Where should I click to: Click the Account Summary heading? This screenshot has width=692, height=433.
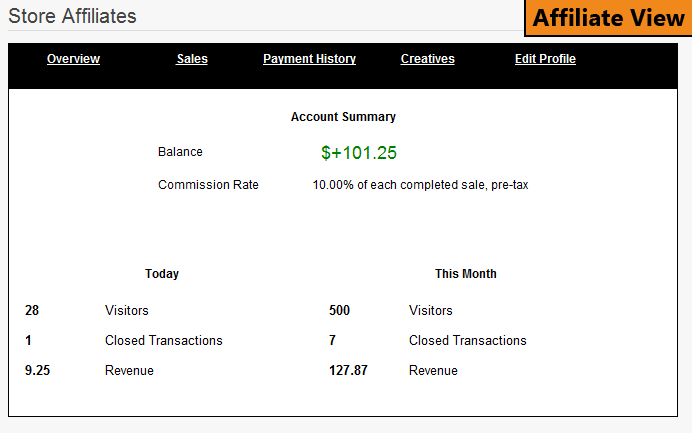(343, 117)
